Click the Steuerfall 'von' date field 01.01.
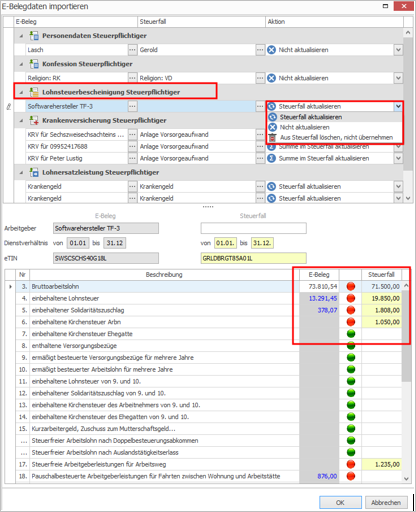Viewport: 416px width, 512px height. (x=225, y=243)
